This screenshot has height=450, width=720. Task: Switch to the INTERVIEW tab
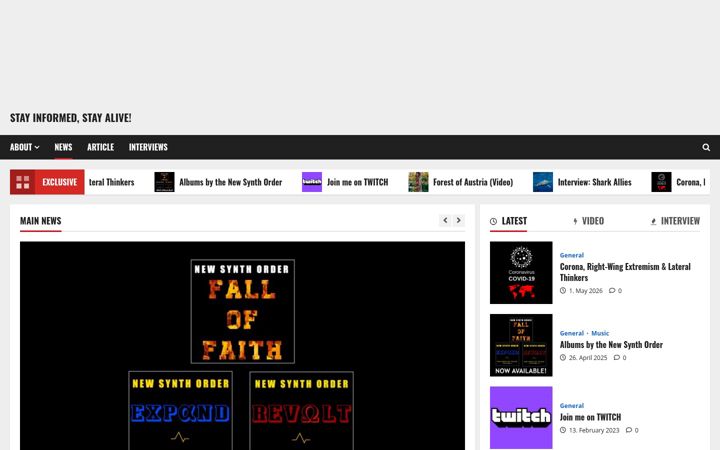675,221
